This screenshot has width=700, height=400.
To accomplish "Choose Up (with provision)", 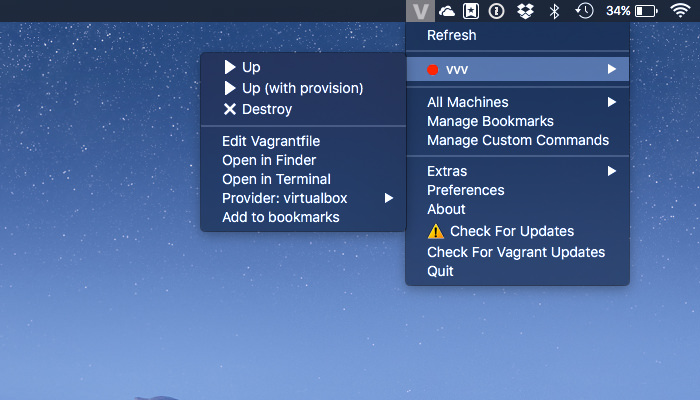I will click(303, 88).
